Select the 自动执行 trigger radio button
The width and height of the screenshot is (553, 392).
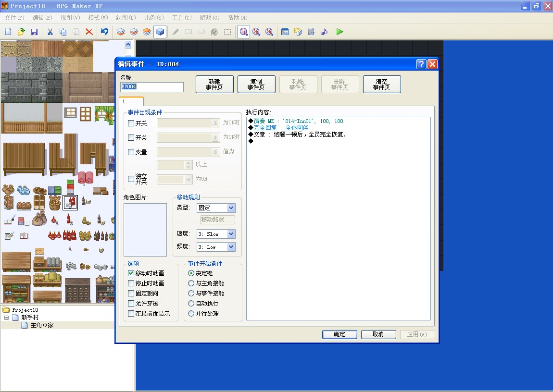pos(191,303)
